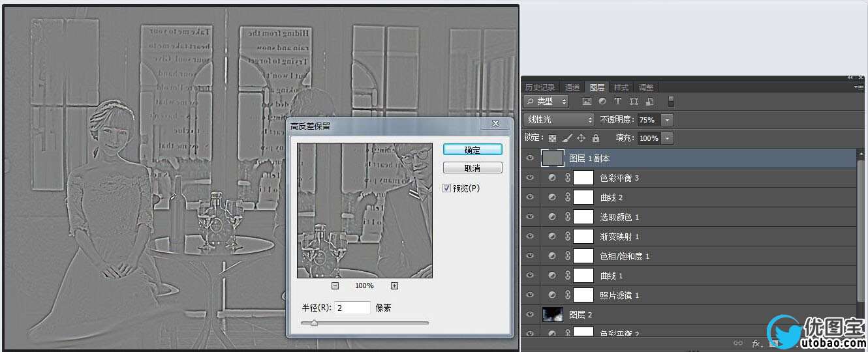Click adjustment icon of 色彩平衡 3 layer
The height and width of the screenshot is (352, 868).
point(553,178)
